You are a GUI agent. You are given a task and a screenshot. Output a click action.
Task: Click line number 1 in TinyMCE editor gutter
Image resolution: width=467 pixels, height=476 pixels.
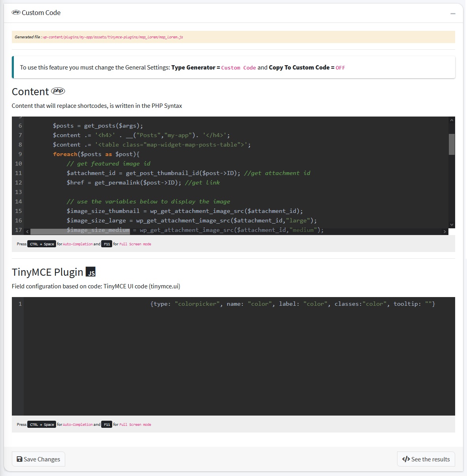[20, 304]
